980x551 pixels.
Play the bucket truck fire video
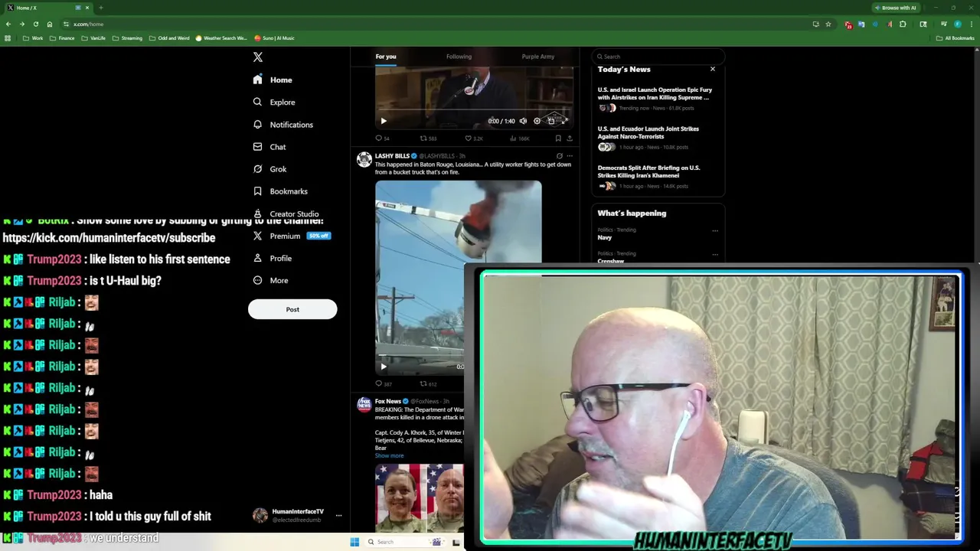click(384, 367)
